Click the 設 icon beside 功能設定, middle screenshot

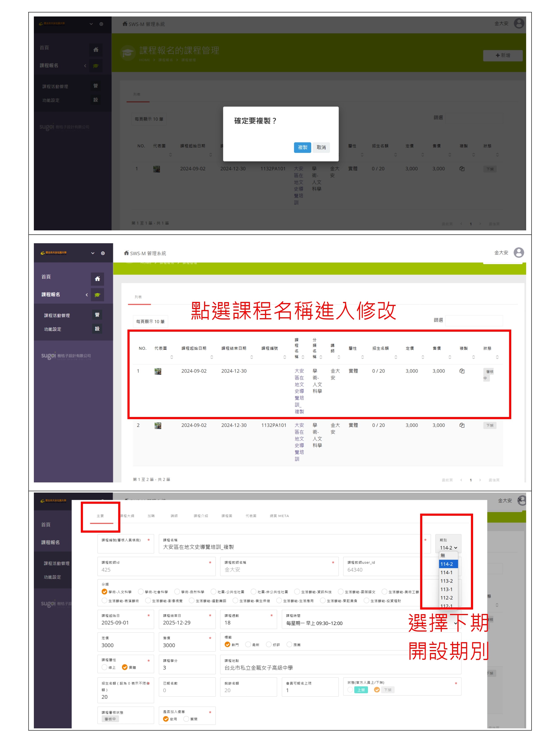point(97,329)
